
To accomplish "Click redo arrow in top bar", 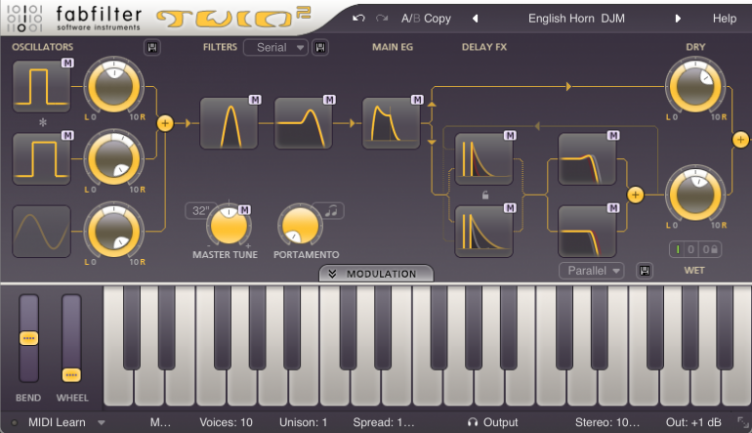I will [382, 18].
